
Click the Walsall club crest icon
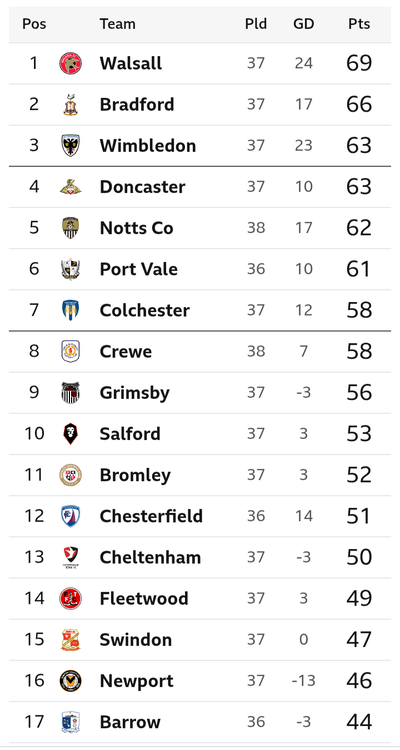(x=70, y=63)
